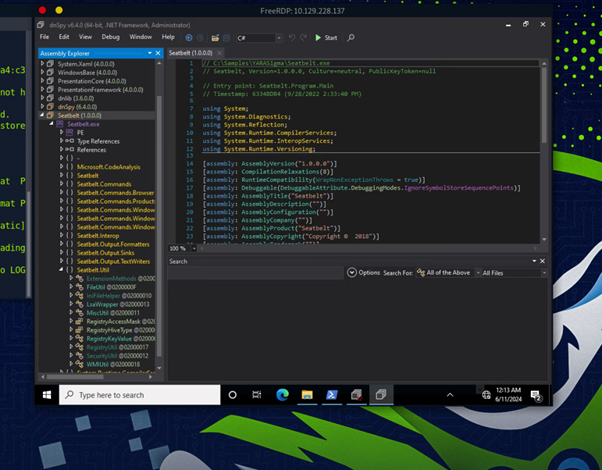
Task: Select the Seatbelt.Interop namespace
Action: tap(98, 236)
